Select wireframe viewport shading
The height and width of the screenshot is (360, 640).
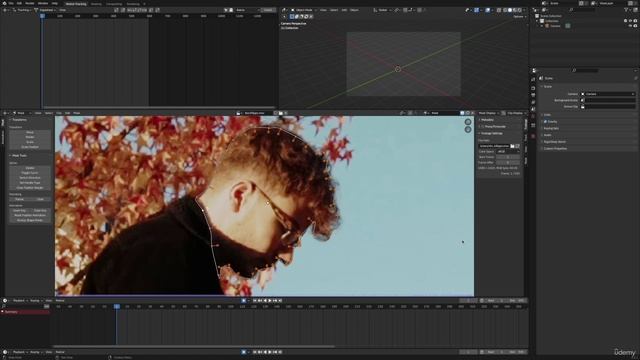[x=505, y=10]
